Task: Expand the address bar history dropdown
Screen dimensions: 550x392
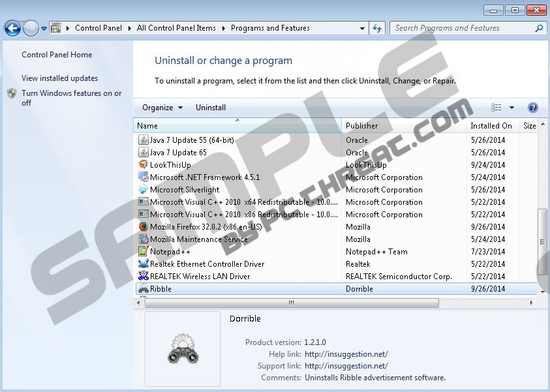Action: 363,28
